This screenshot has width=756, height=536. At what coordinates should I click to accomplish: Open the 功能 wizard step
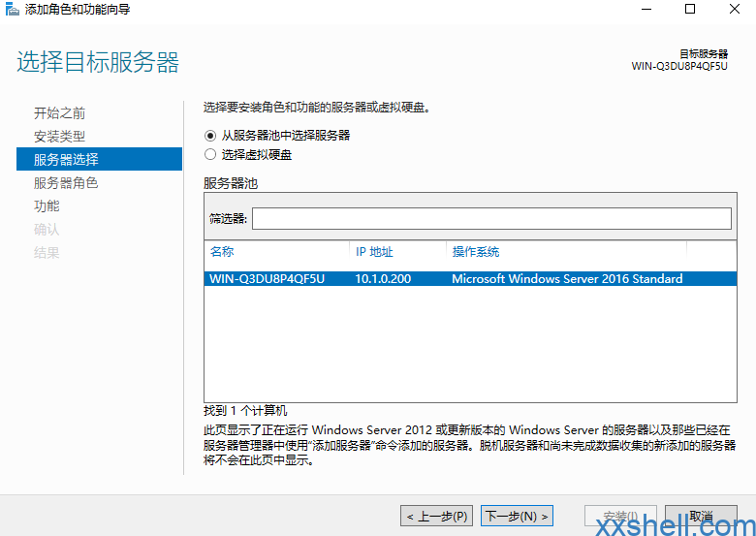(47, 205)
